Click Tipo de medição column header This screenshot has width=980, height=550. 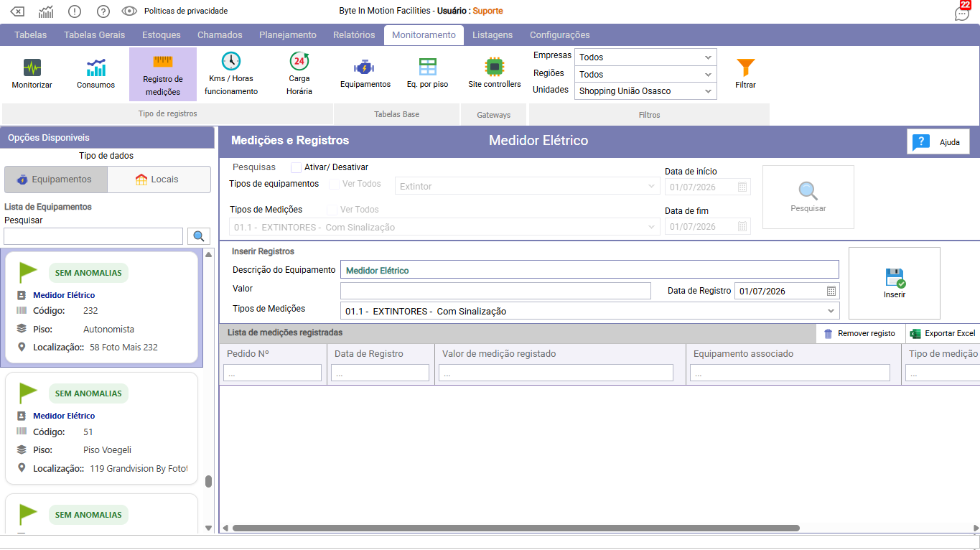tap(943, 353)
